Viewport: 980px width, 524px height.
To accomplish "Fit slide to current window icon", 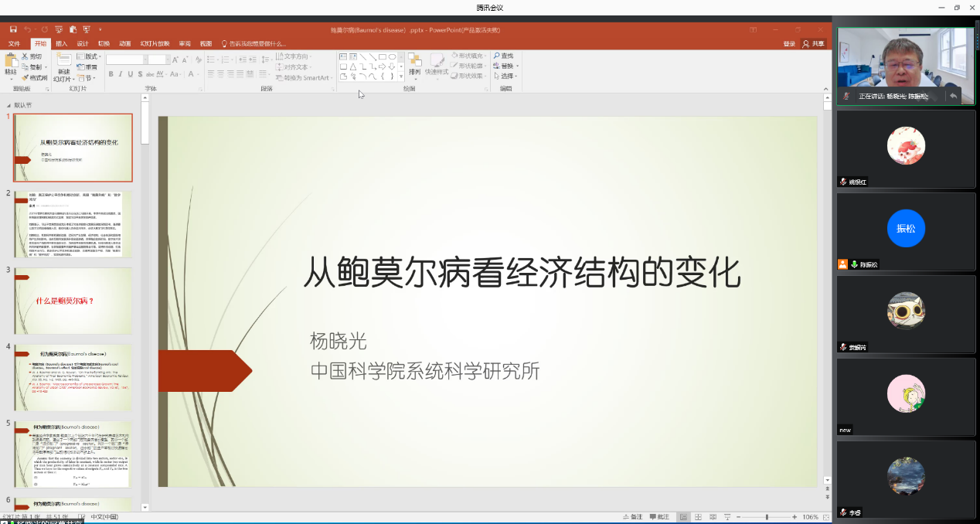I will click(826, 517).
